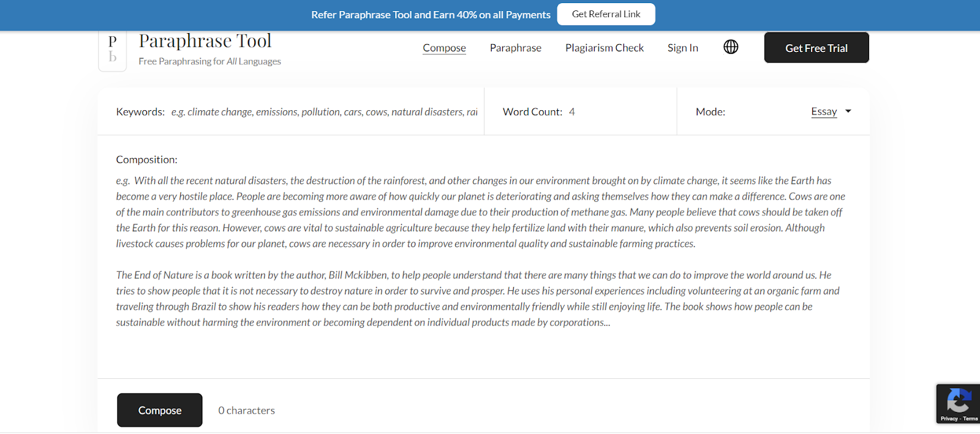Select the Word Count value field
The height and width of the screenshot is (434, 980).
click(572, 112)
